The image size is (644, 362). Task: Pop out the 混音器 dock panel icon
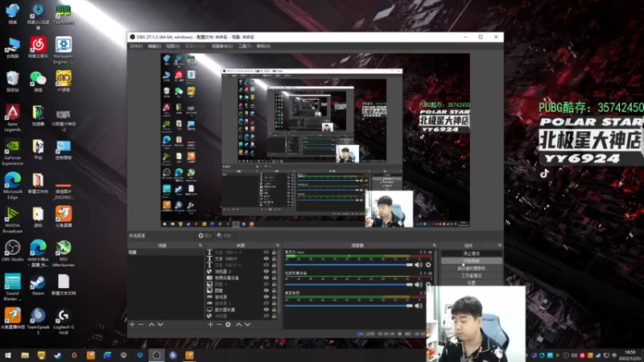(434, 245)
